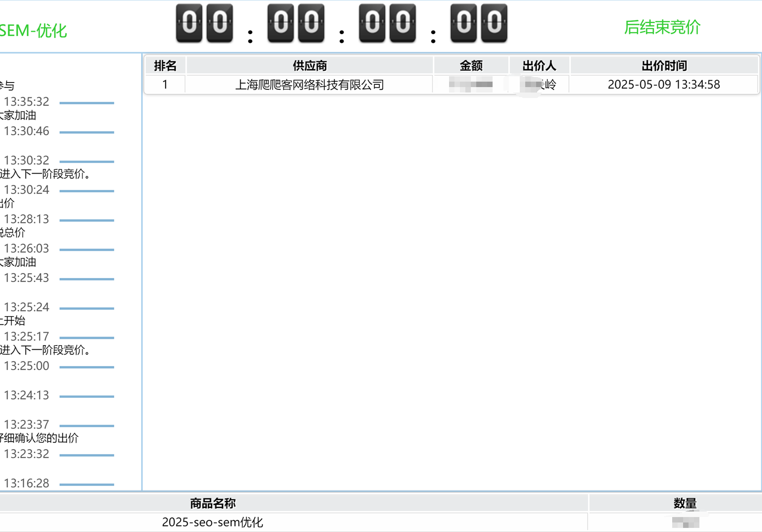Click log timestamp 13:23:32
The image size is (762, 532).
26,454
